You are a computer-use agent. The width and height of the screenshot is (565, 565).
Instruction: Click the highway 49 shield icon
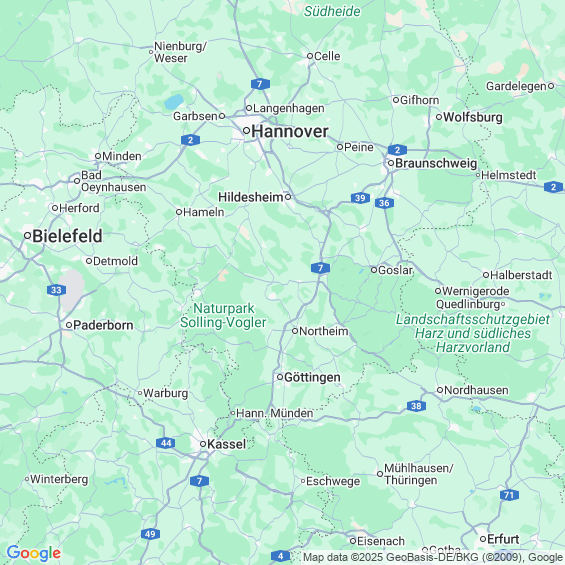pos(150,534)
